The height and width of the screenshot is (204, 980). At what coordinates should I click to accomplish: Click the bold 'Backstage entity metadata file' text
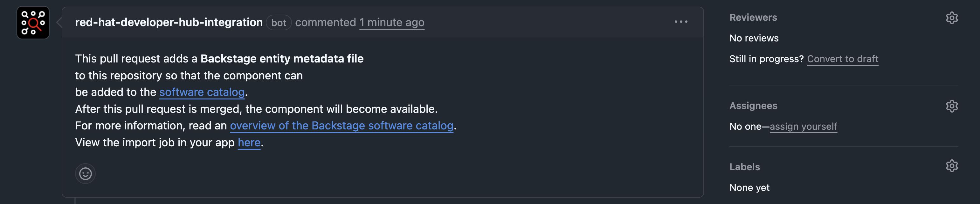[x=281, y=59]
